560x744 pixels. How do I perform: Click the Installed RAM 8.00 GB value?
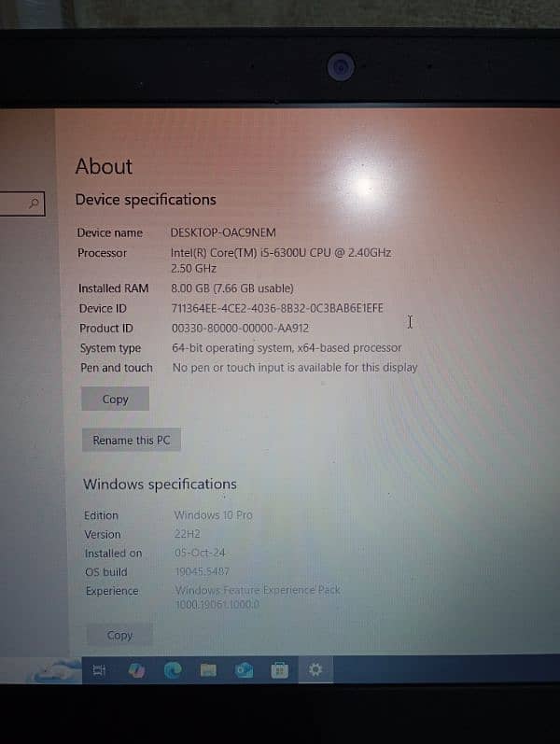pyautogui.click(x=232, y=288)
